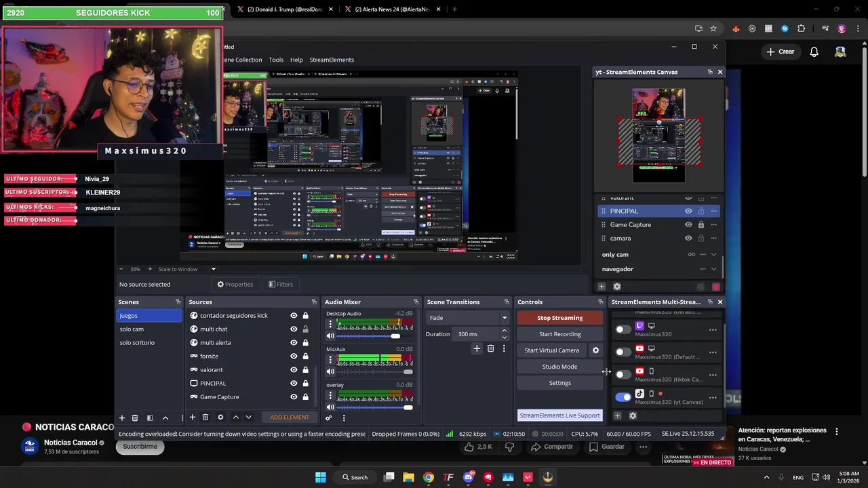Add a scene transition with plus icon
Image resolution: width=868 pixels, height=488 pixels.
tap(477, 348)
